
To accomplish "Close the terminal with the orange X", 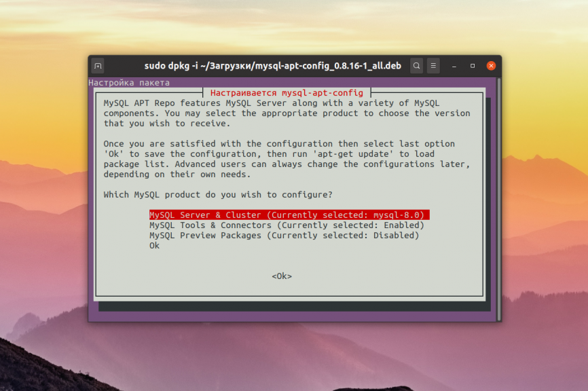I will 491,66.
